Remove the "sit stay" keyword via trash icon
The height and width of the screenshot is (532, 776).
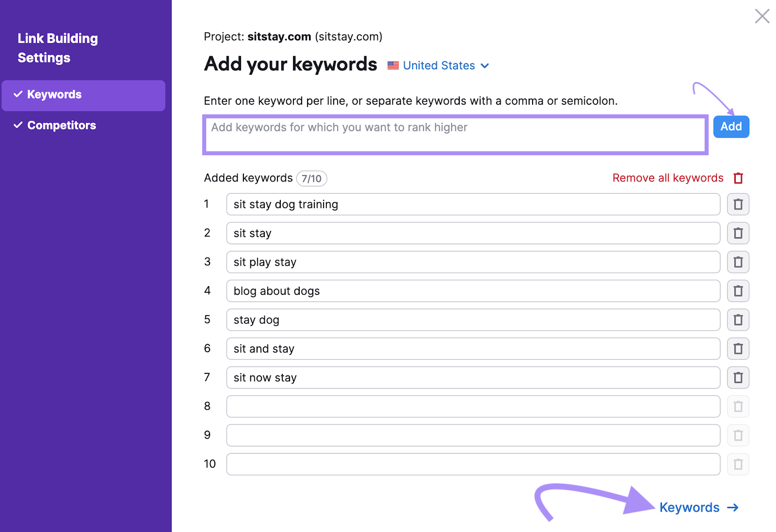pos(738,233)
